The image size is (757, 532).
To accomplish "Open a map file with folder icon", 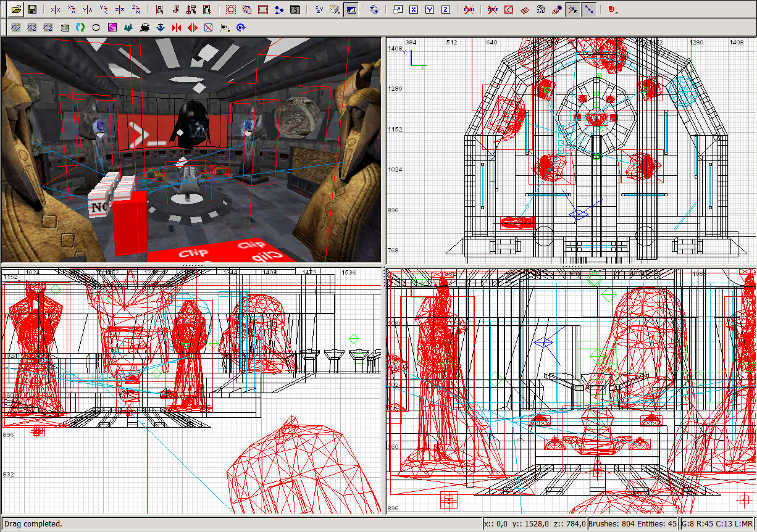I will pyautogui.click(x=16, y=9).
